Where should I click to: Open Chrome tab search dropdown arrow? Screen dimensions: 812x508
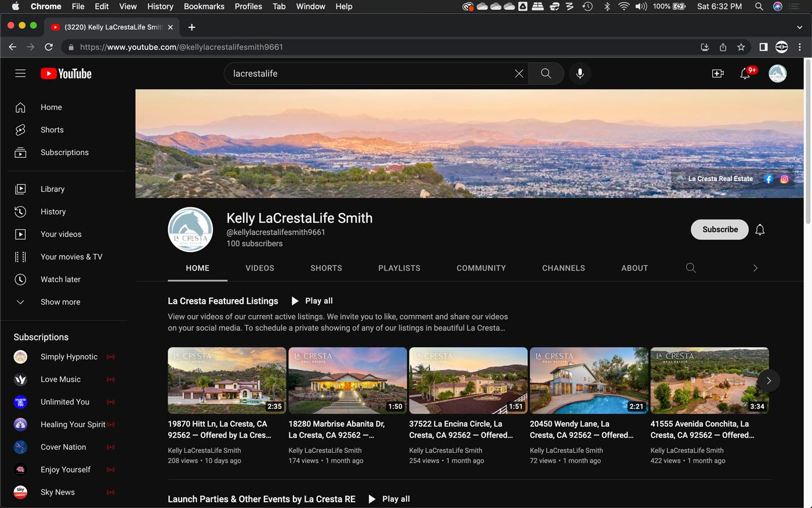click(800, 27)
